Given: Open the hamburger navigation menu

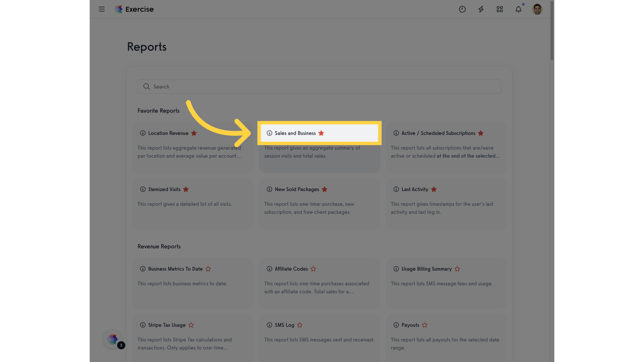Looking at the screenshot, I should (x=102, y=9).
